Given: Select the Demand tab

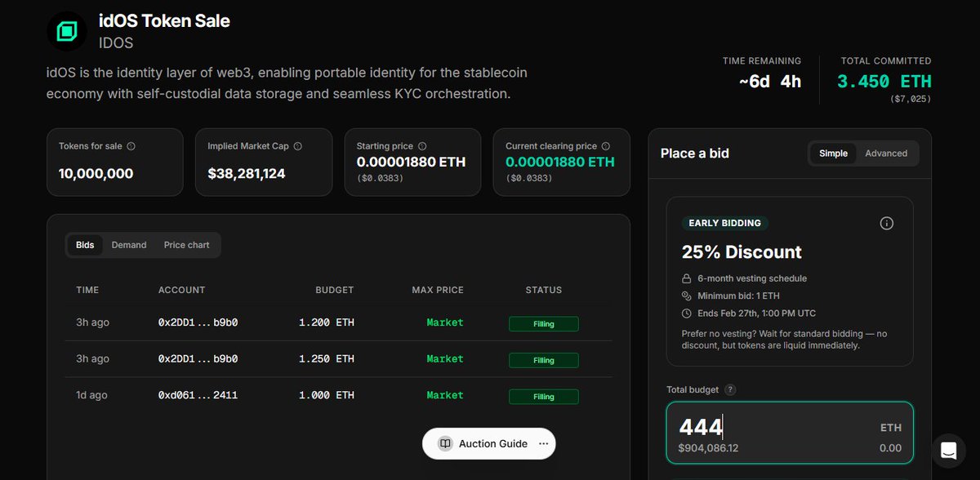Looking at the screenshot, I should [129, 245].
